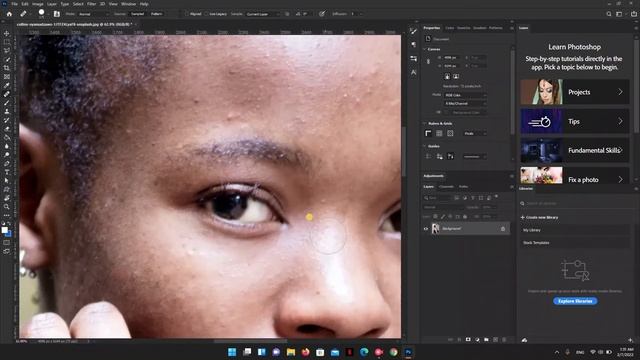Select the Brush tool in the toolbar
Viewport: 640px width, 360px height.
[x=7, y=102]
